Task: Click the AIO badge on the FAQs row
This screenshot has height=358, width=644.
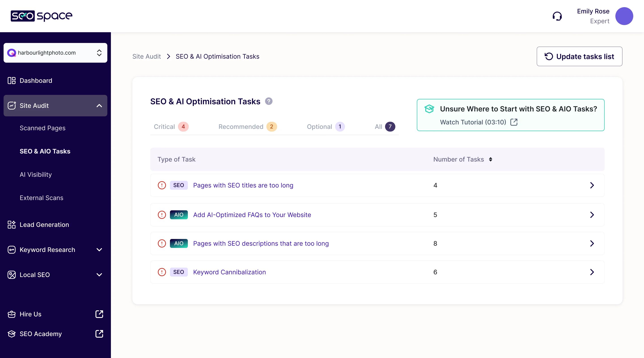Action: coord(179,215)
